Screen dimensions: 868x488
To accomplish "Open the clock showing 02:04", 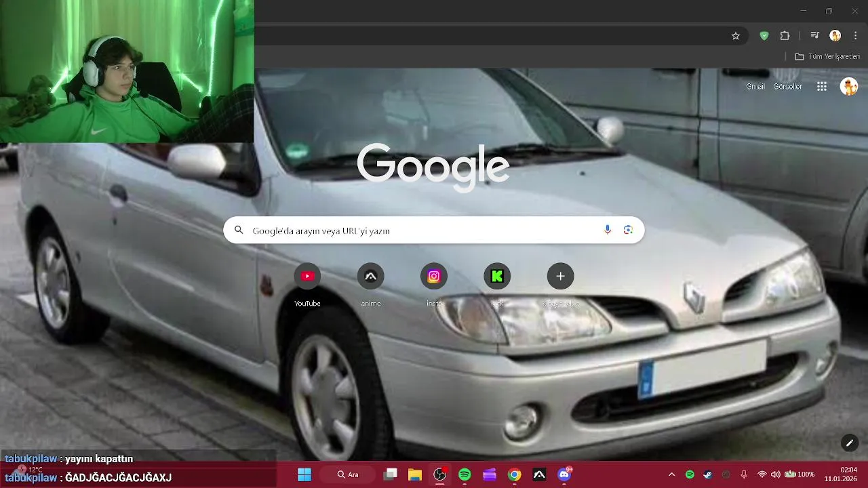I will tap(840, 474).
